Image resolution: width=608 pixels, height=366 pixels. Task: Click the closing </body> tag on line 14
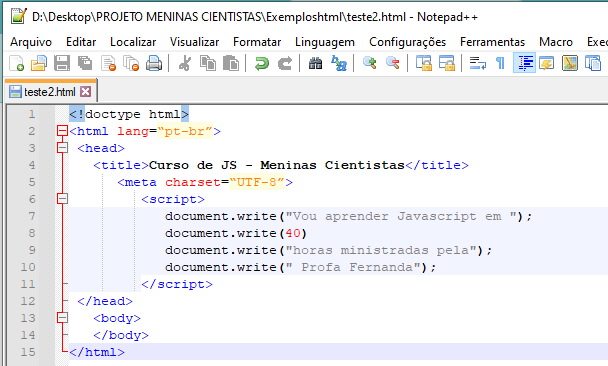point(121,335)
